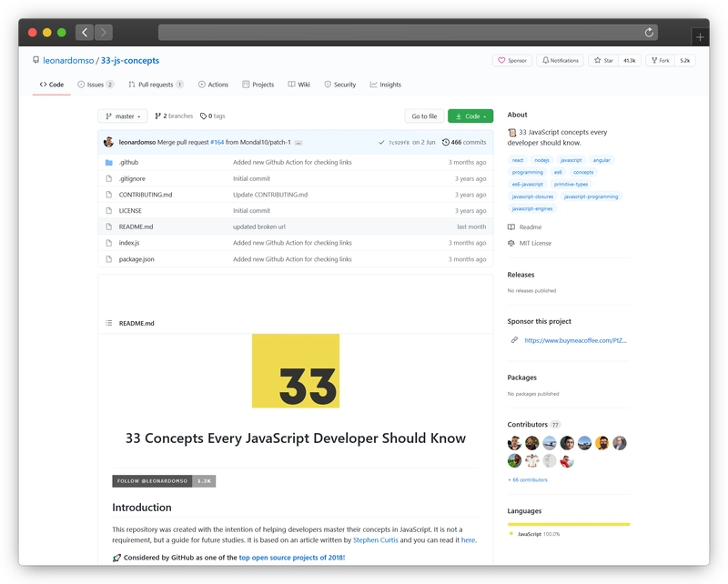Expand the commit message ellipsis button

(x=298, y=143)
